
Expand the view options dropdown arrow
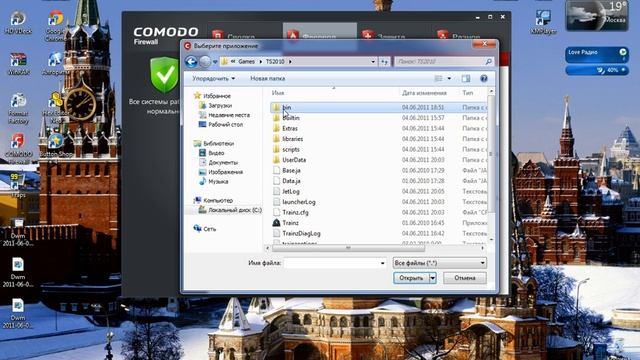[x=449, y=78]
